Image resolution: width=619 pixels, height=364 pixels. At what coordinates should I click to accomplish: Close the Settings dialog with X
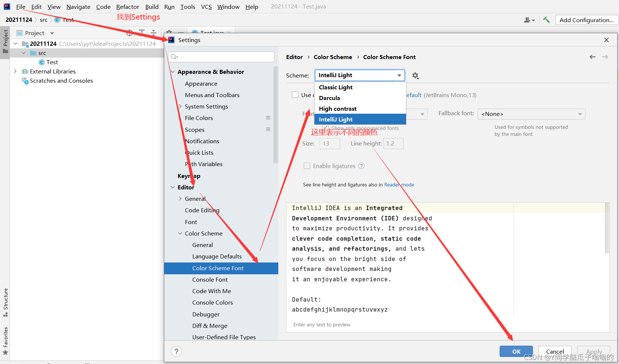point(606,40)
